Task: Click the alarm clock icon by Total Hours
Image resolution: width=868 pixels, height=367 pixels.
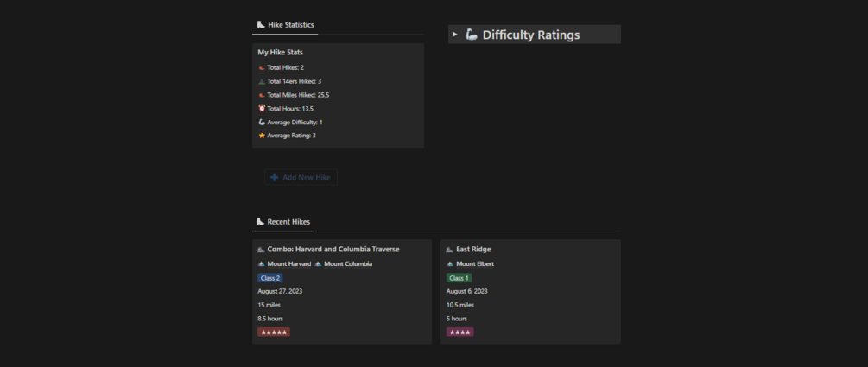Action: 262,109
